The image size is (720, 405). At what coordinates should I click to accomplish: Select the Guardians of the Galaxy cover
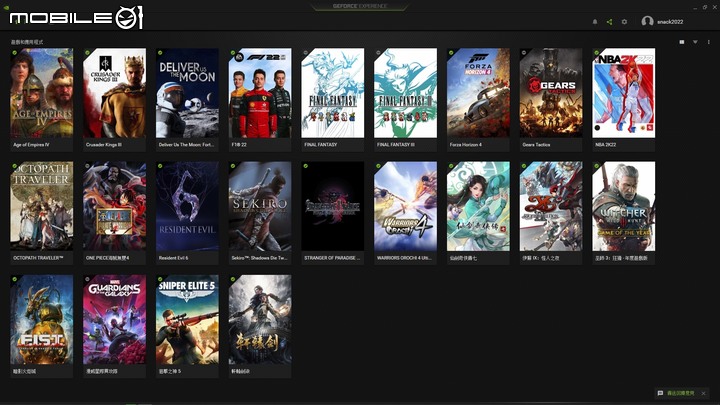tap(114, 320)
